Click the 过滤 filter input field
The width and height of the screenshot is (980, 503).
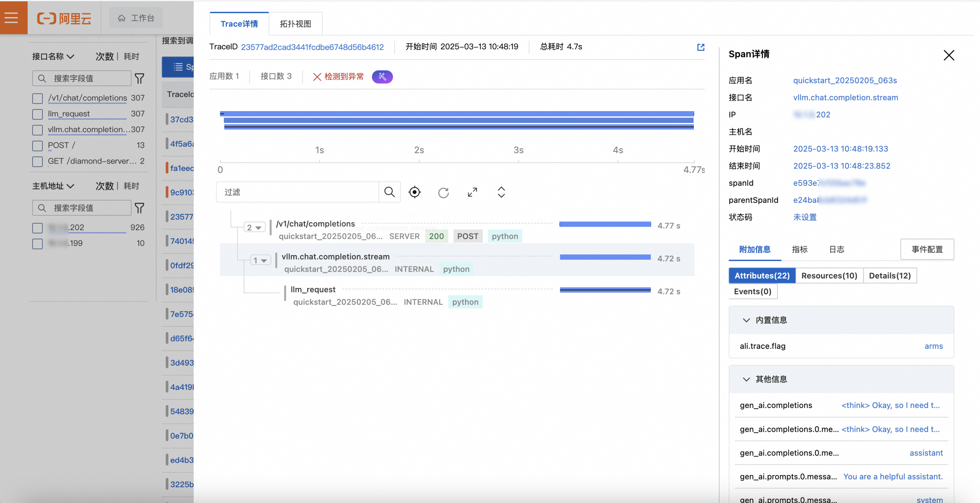(x=297, y=192)
